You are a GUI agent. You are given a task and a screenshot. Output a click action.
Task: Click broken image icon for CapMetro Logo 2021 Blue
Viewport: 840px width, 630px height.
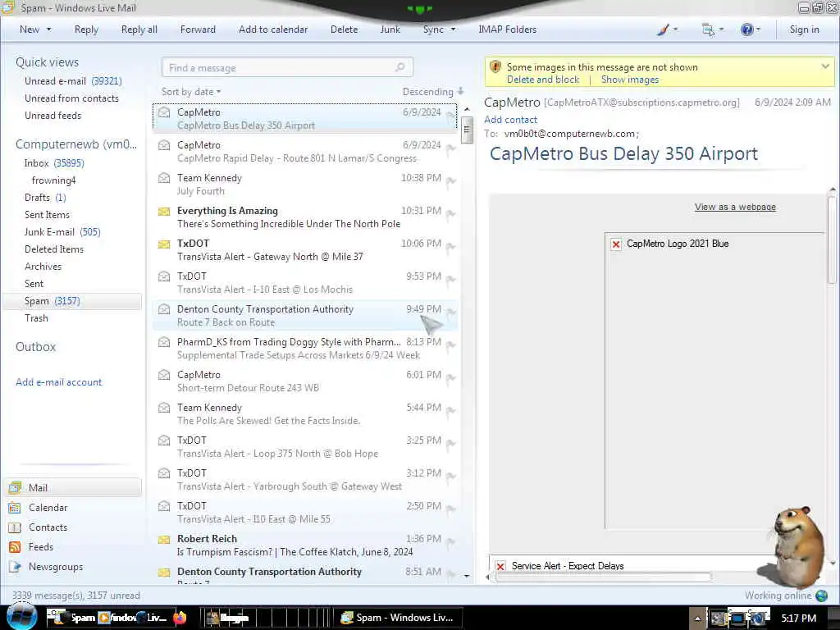tap(616, 244)
